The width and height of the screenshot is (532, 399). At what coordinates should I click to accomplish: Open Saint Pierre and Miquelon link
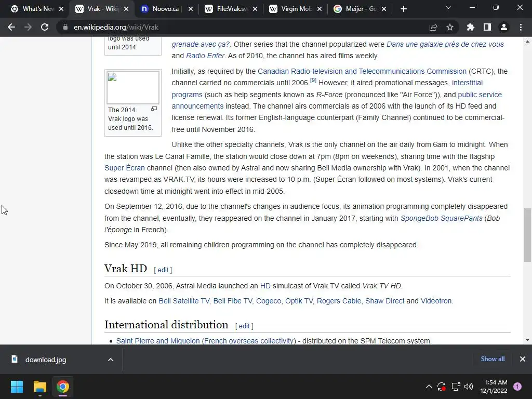(206, 341)
